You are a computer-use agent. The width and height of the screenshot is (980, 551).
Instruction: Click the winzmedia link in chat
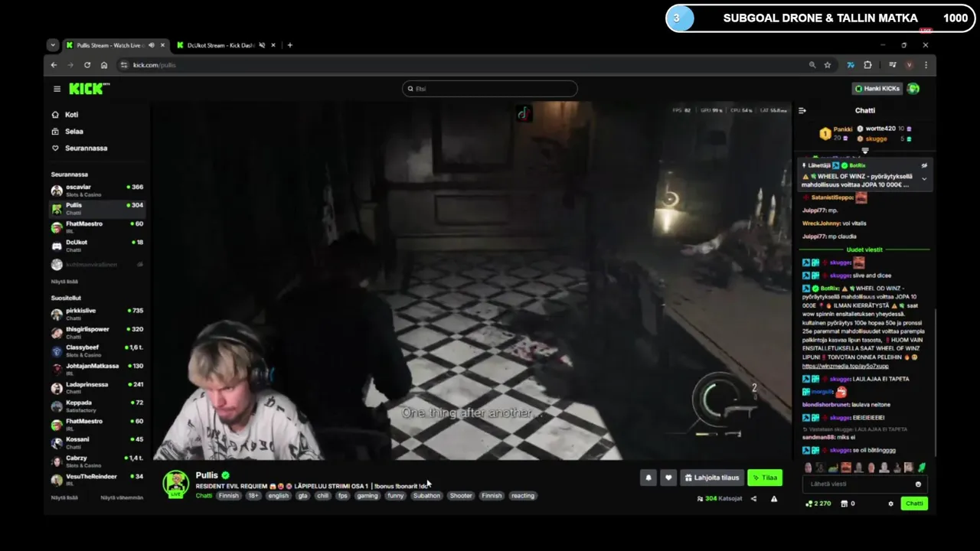[x=845, y=366]
